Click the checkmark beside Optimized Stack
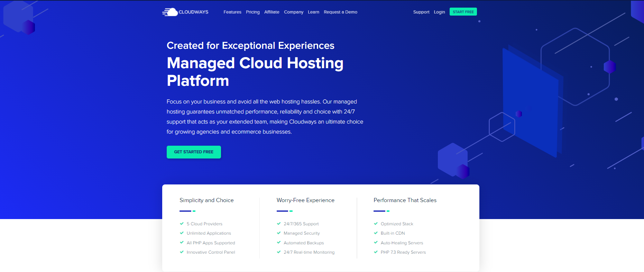644x272 pixels. click(x=376, y=224)
